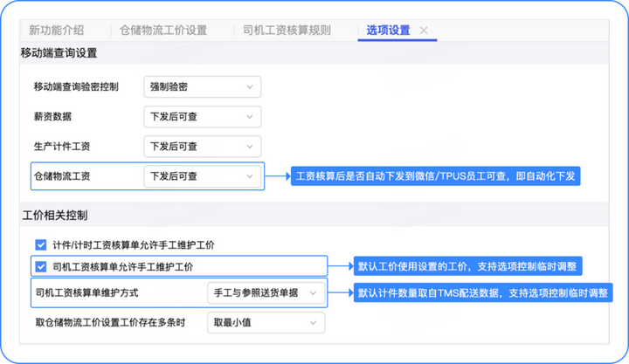Click chevron arrow of 手工与参照送货单据 dropdown

(x=313, y=293)
